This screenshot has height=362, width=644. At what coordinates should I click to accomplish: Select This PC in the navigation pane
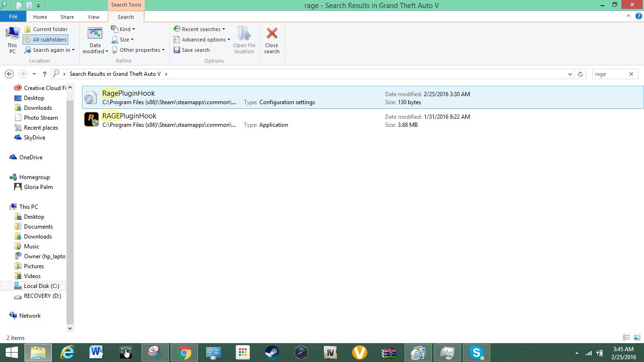[x=24, y=206]
